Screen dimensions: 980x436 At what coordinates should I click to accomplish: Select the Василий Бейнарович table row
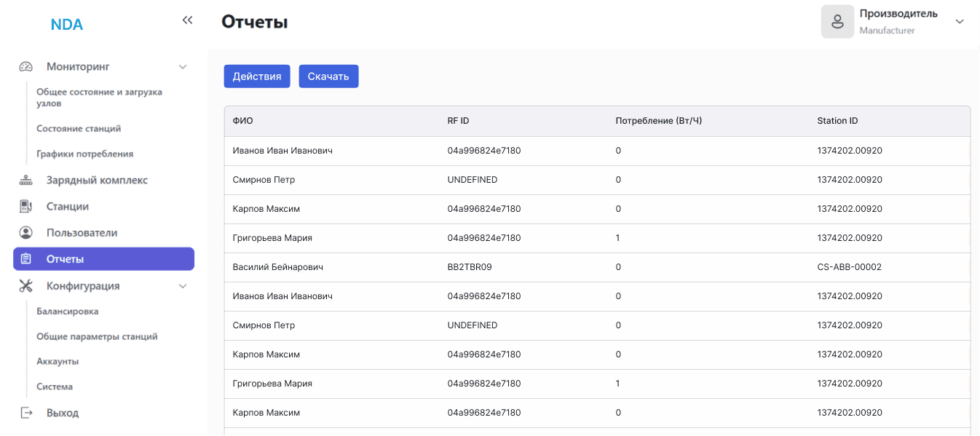(x=277, y=267)
